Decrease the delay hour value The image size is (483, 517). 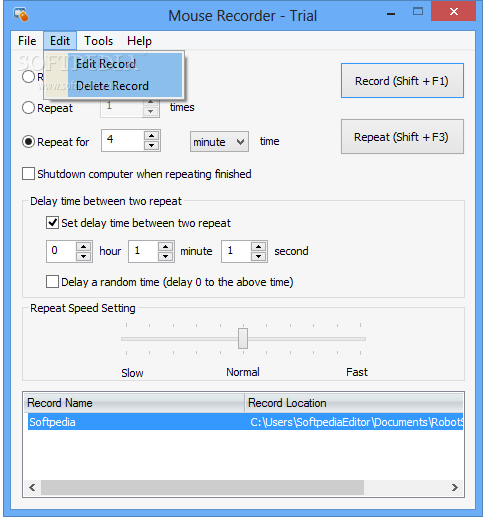click(83, 256)
